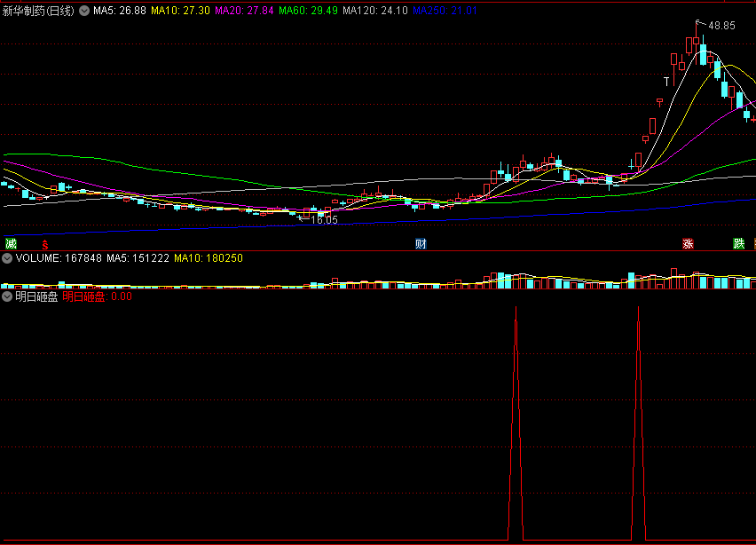Click the MA5: 26.88 label
This screenshot has width=756, height=545.
tap(120, 11)
